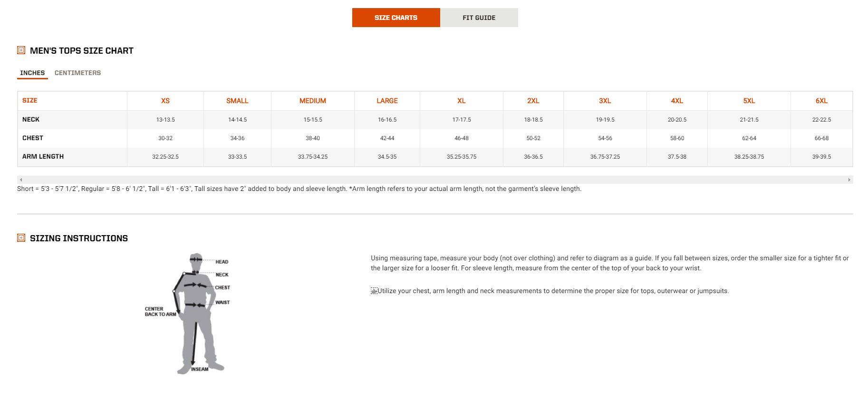Switch measurement units to Centimeters
Viewport: 868px width, 399px height.
pyautogui.click(x=77, y=73)
